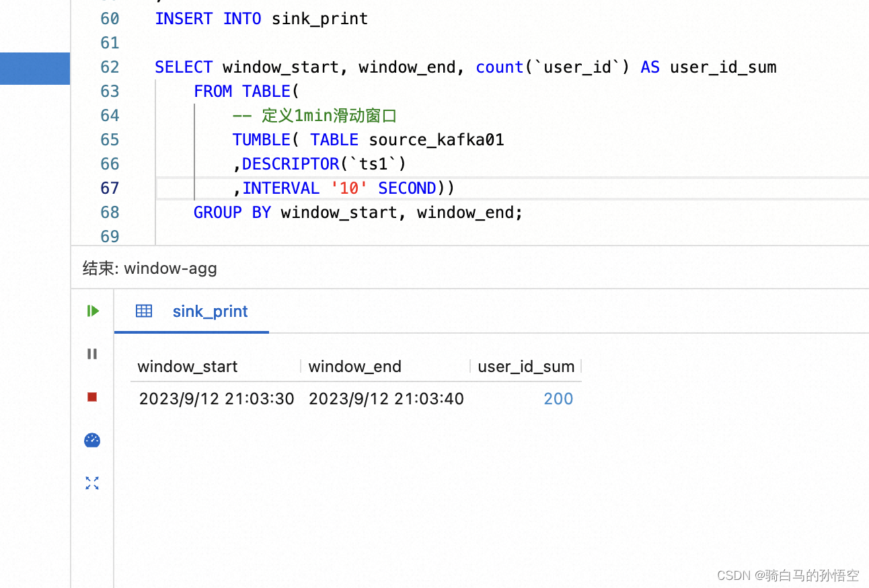Place cursor on INSERT INTO sink_print line

262,19
